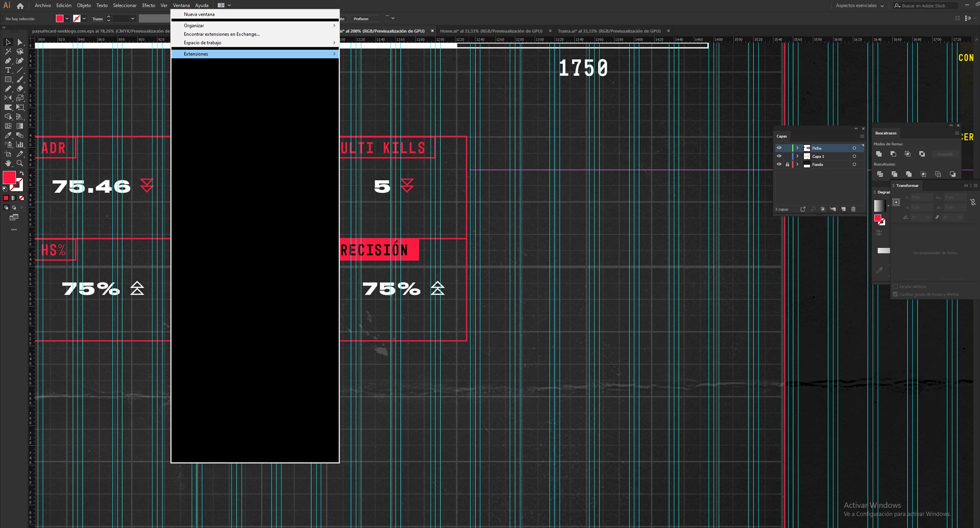Toggle visibility of Capa 1
Screen dimensions: 980x528
click(779, 156)
